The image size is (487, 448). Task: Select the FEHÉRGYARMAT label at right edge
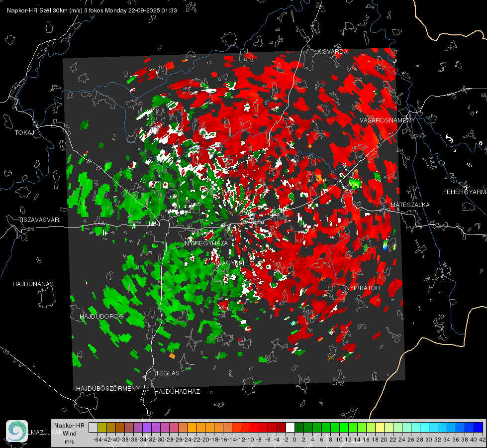[465, 192]
